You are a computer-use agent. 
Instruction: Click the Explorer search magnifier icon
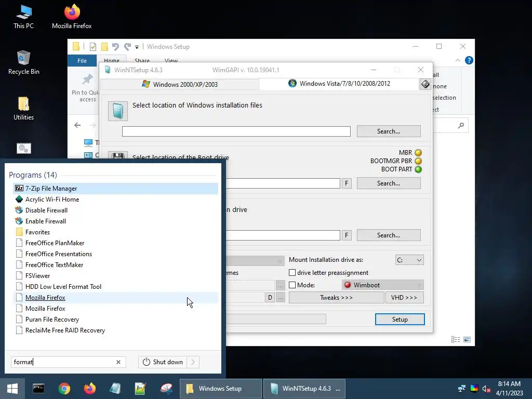click(461, 126)
